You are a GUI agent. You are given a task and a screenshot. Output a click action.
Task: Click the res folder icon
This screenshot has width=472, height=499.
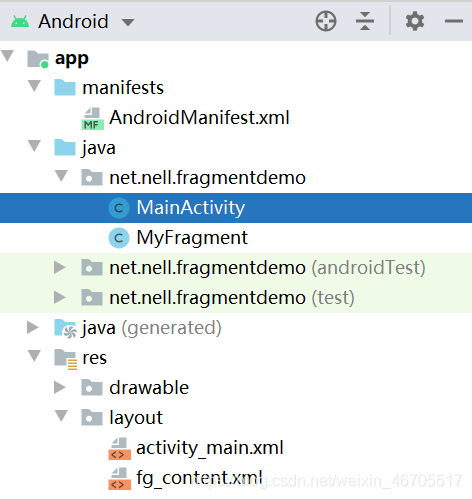coord(66,359)
